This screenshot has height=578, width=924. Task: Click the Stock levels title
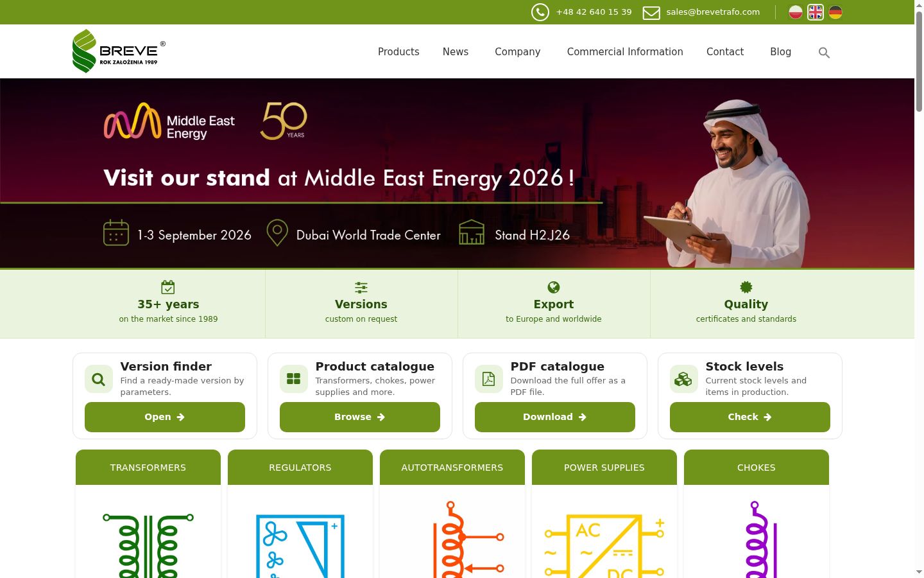coord(744,367)
